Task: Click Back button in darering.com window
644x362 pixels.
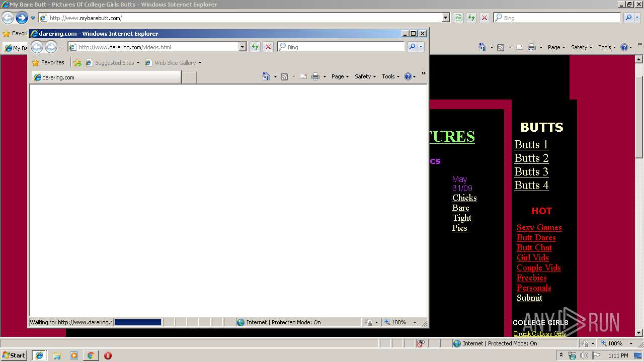Action: [x=37, y=47]
